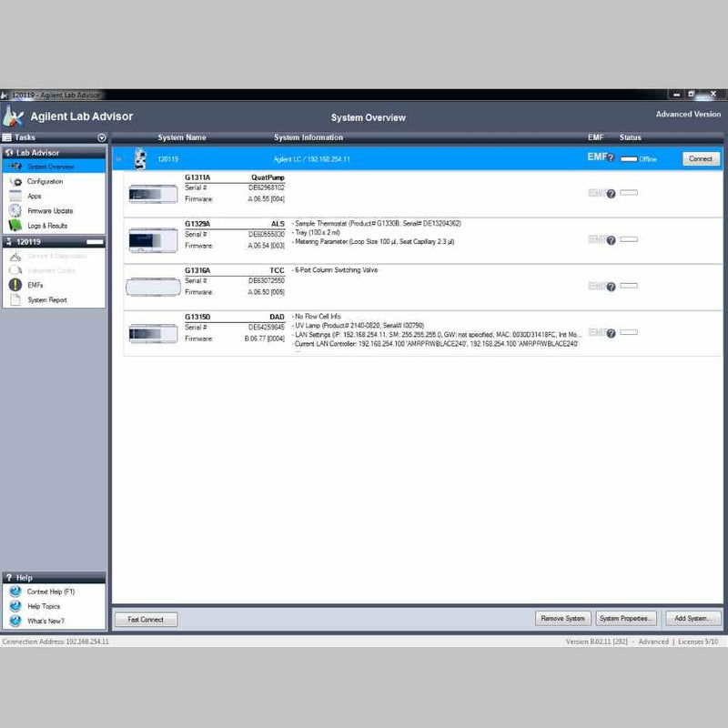Viewport: 728px width, 728px height.
Task: Click the System Report document icon
Action: click(x=15, y=299)
